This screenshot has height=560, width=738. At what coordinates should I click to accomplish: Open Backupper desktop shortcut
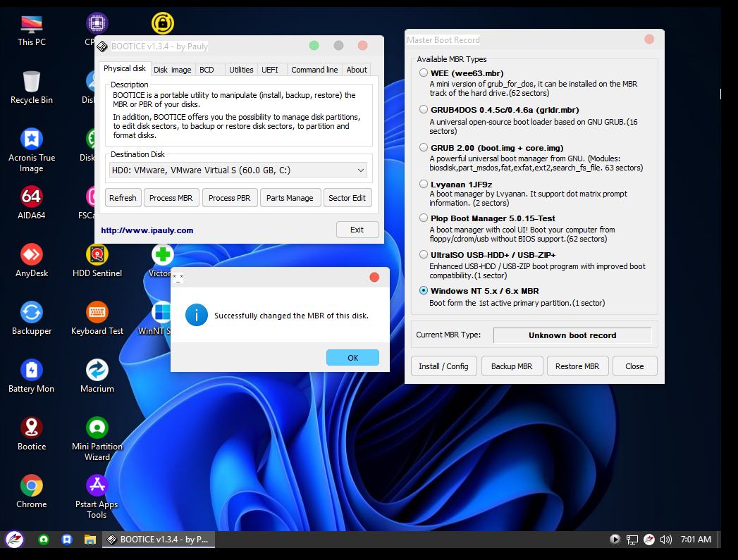32,319
